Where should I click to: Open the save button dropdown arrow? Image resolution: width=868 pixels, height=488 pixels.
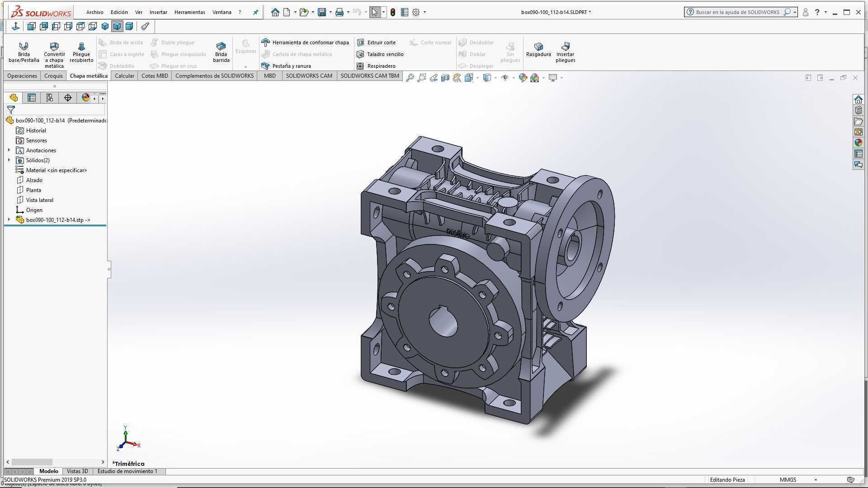point(330,12)
